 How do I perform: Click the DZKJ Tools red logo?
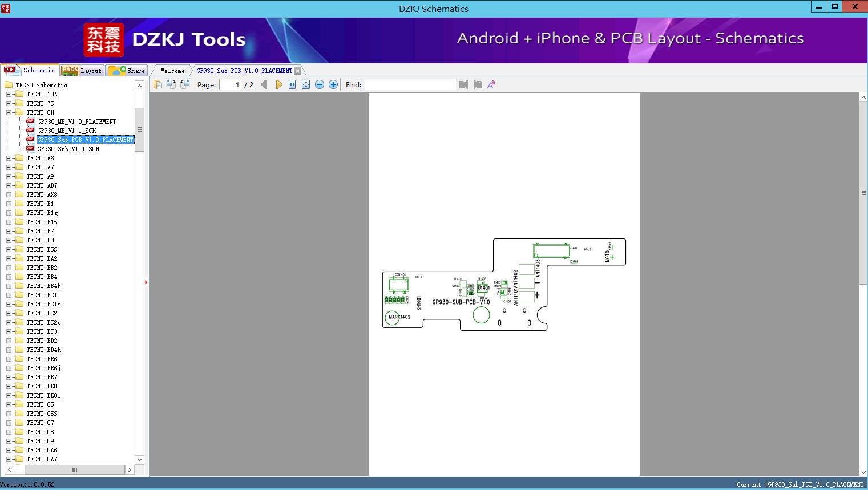(103, 40)
